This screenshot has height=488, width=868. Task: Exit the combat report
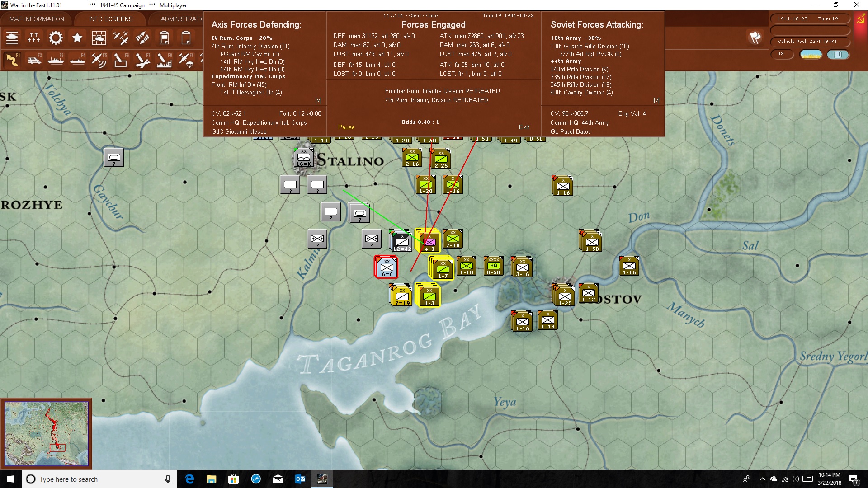(524, 127)
